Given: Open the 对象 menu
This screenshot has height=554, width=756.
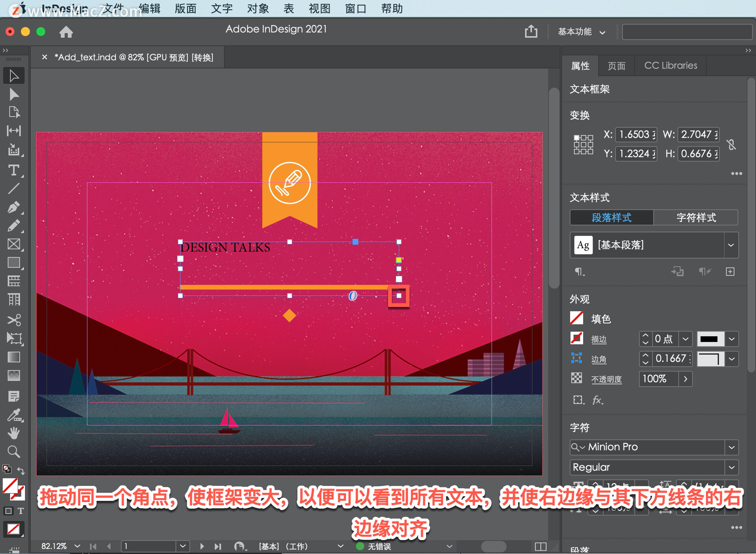Looking at the screenshot, I should (x=258, y=8).
